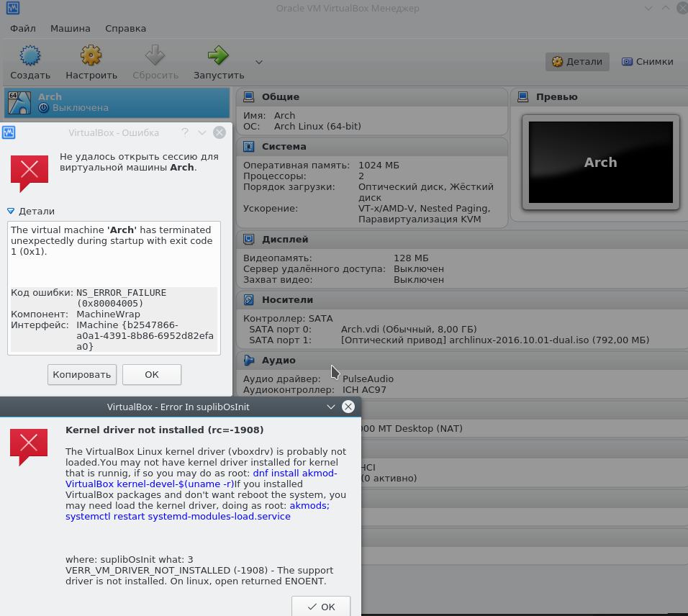Open settings via Настроить gear icon

coord(91,55)
